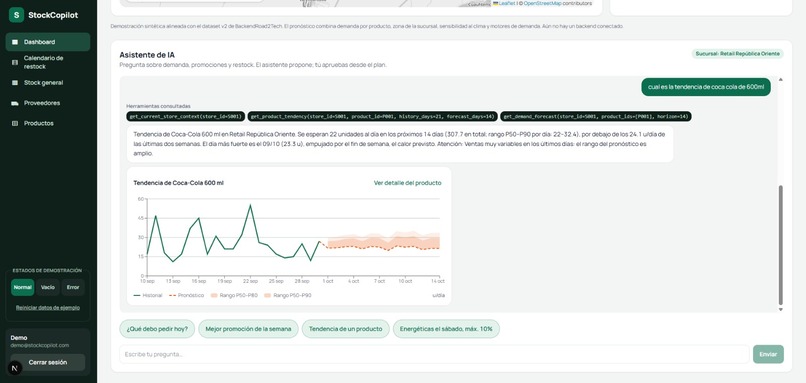This screenshot has height=383, width=806.
Task: Click the Calendario de restock icon
Action: click(15, 62)
